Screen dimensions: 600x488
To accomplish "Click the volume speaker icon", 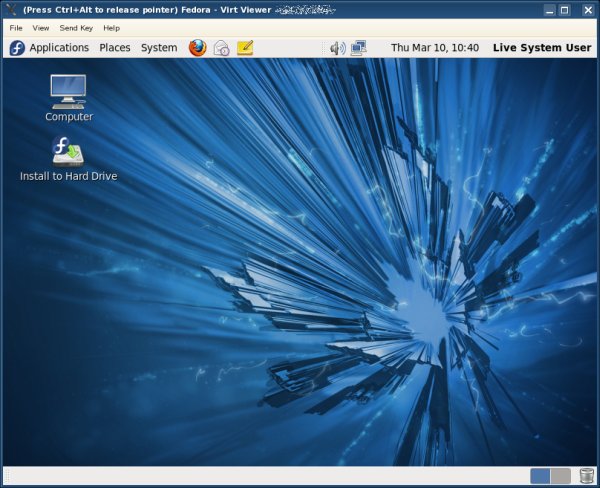I will pyautogui.click(x=338, y=48).
